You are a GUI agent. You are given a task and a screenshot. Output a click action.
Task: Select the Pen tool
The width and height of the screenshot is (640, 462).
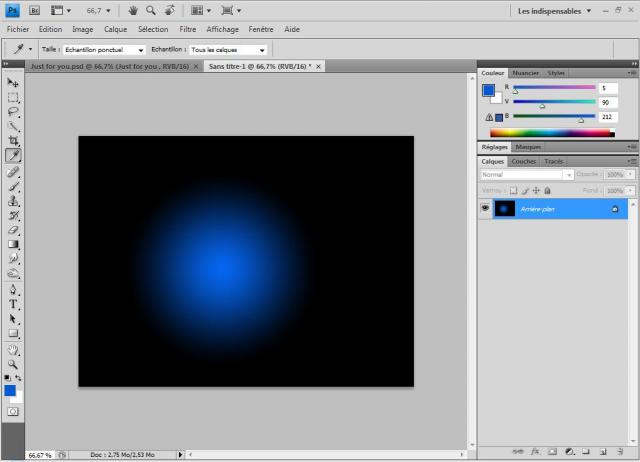[x=13, y=290]
